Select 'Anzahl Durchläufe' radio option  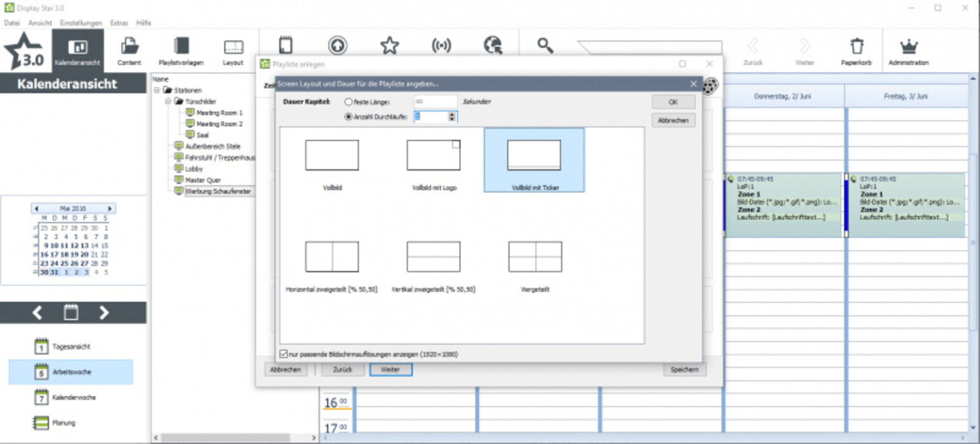[x=348, y=117]
